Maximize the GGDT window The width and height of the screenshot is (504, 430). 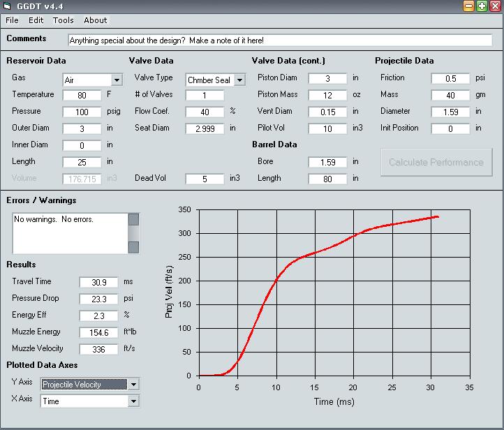pyautogui.click(x=482, y=6)
